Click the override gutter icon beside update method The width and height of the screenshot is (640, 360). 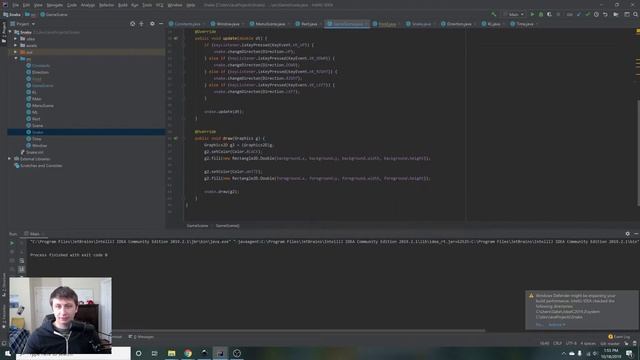coord(176,38)
